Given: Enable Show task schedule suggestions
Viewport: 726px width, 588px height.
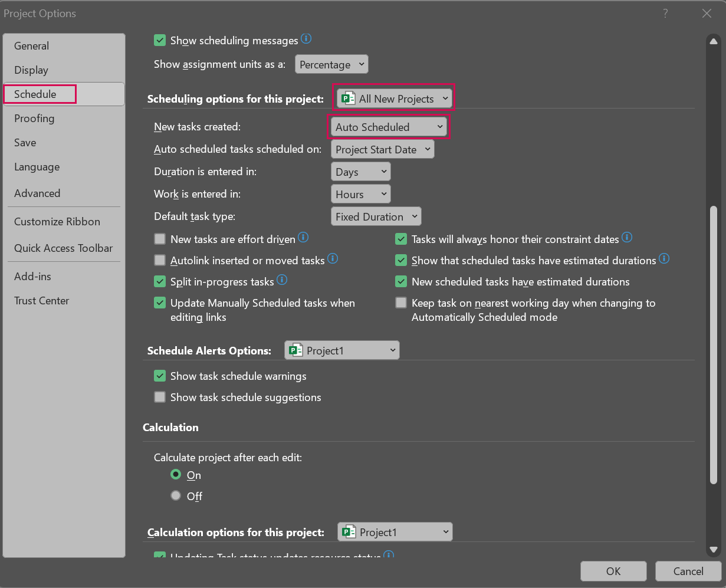Looking at the screenshot, I should click(x=160, y=397).
